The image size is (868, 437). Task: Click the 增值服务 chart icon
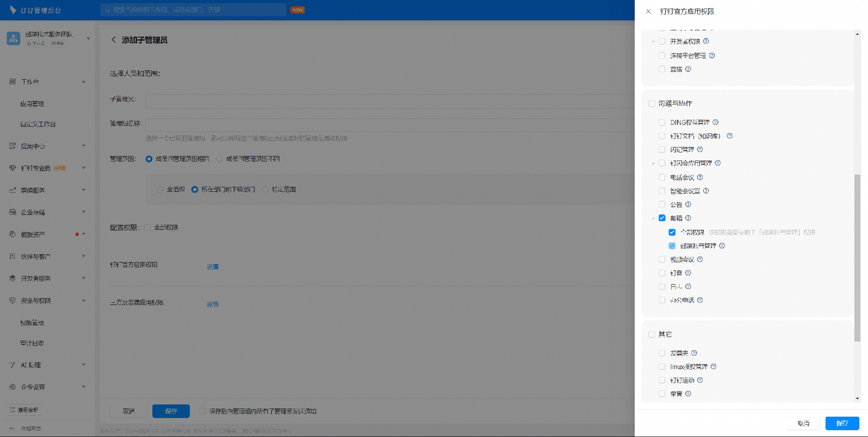tap(12, 190)
